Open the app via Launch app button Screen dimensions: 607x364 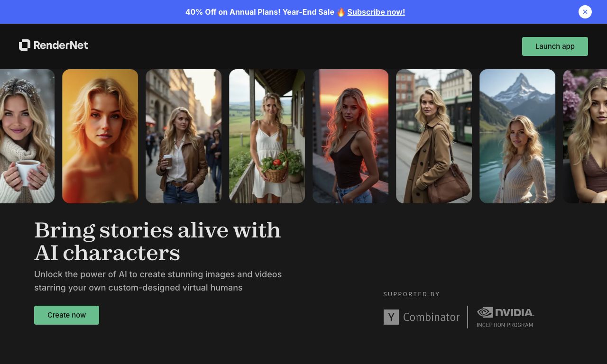point(555,46)
